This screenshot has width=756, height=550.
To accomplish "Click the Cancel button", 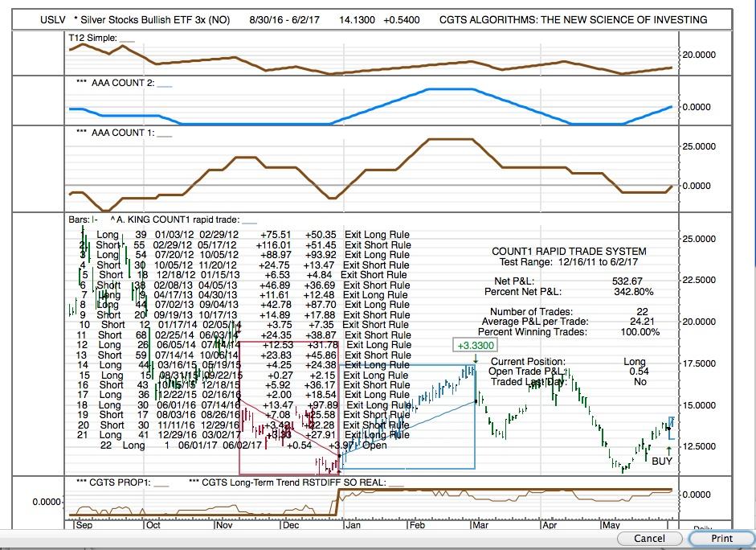I will (649, 538).
